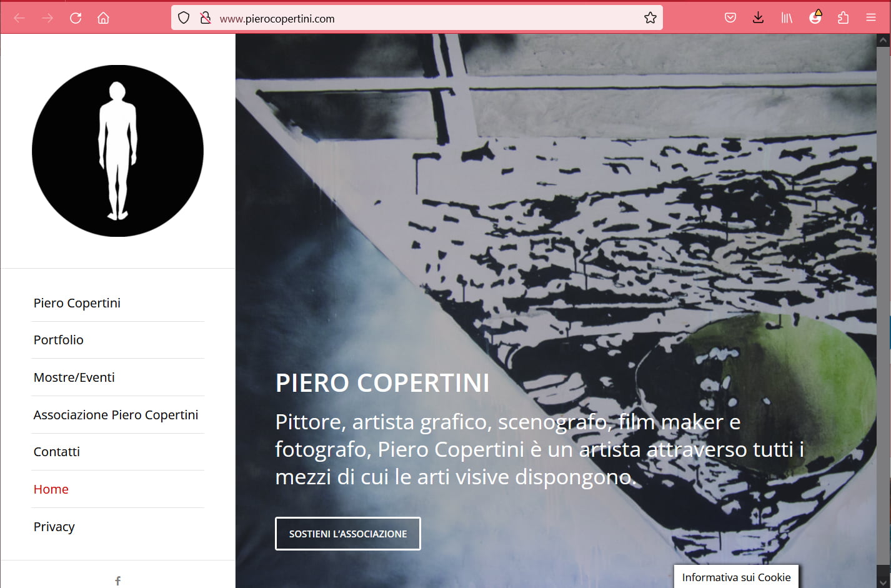Open the Portfolio menu item
The width and height of the screenshot is (891, 588).
59,340
